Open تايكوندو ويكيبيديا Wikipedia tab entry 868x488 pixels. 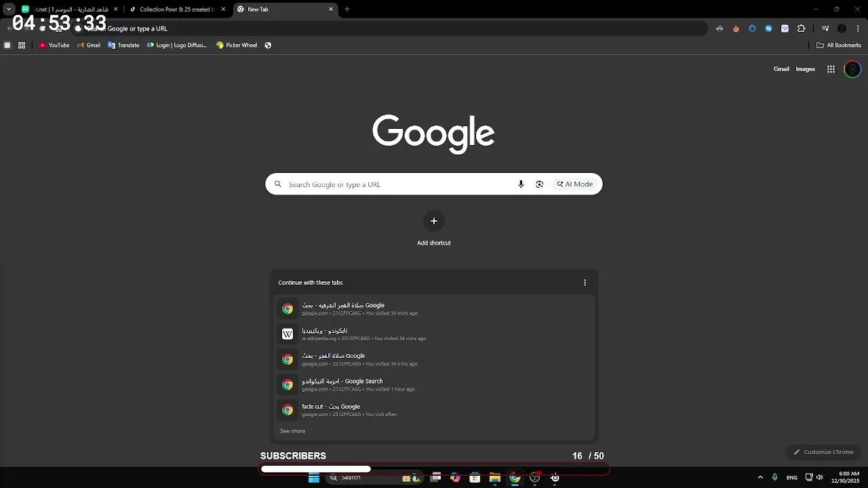point(434,334)
